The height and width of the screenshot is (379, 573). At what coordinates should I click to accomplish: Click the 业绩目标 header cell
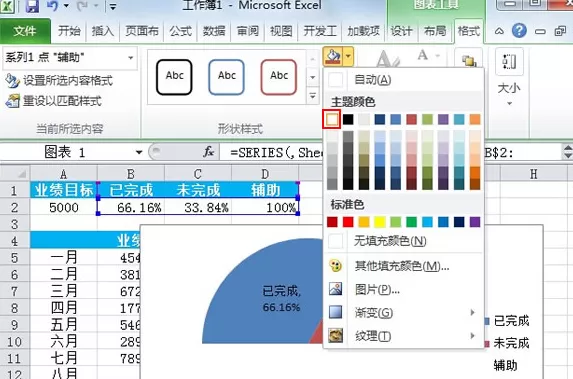tap(64, 190)
